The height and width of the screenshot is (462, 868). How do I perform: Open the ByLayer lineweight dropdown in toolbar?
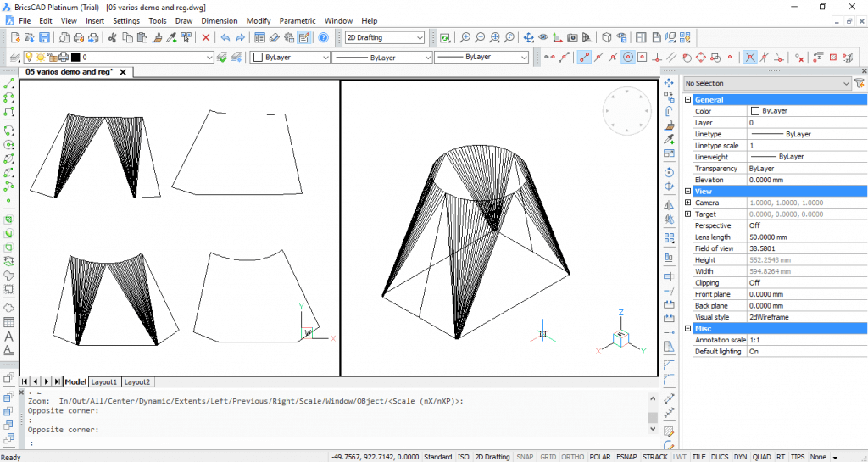coord(481,57)
